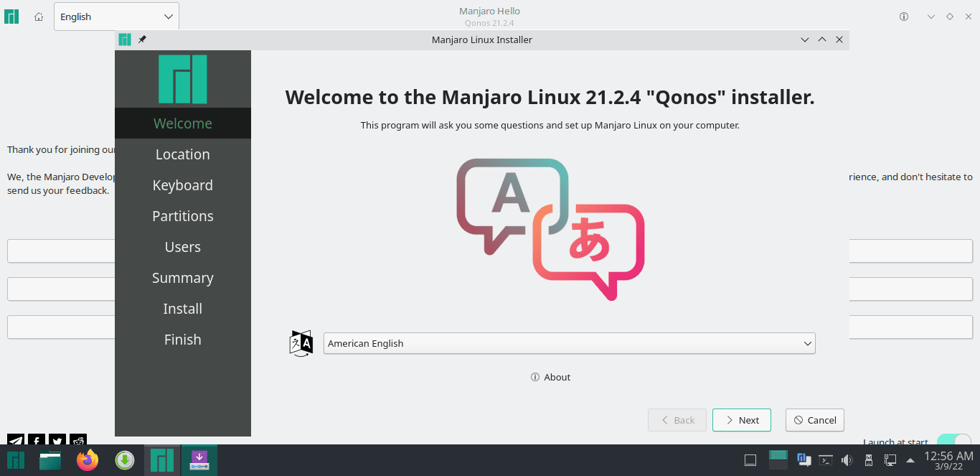Image resolution: width=980 pixels, height=476 pixels.
Task: Open the network connections tray icon
Action: pos(890,460)
